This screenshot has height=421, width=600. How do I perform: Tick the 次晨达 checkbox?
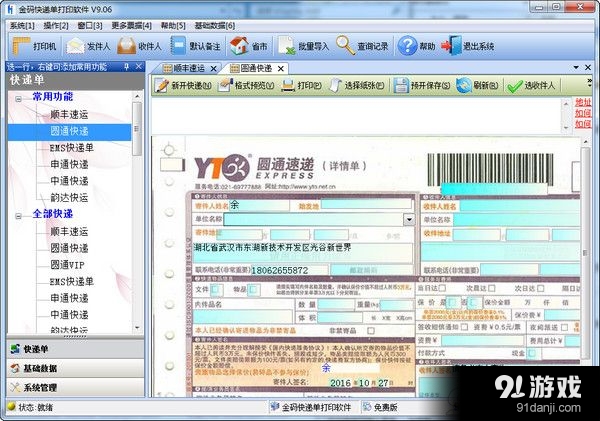tap(492, 288)
